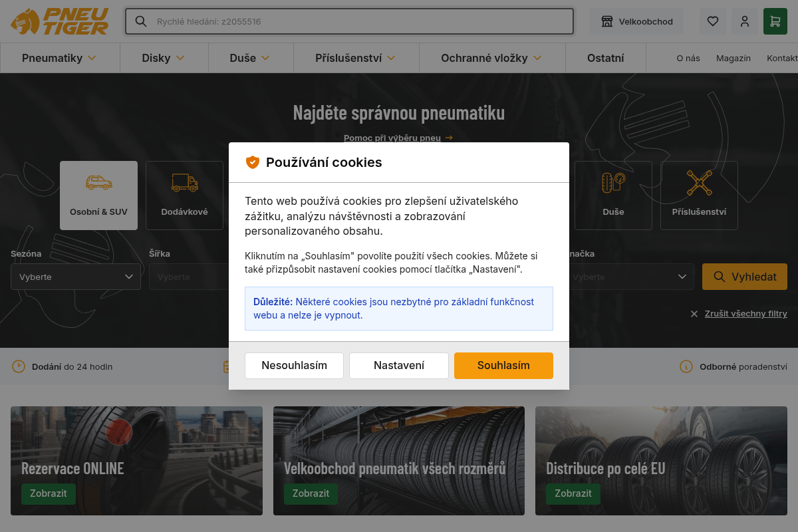Click Zobrazit on Velkoobchod pneumatik card
Viewport: 798px width, 532px height.
click(x=311, y=493)
